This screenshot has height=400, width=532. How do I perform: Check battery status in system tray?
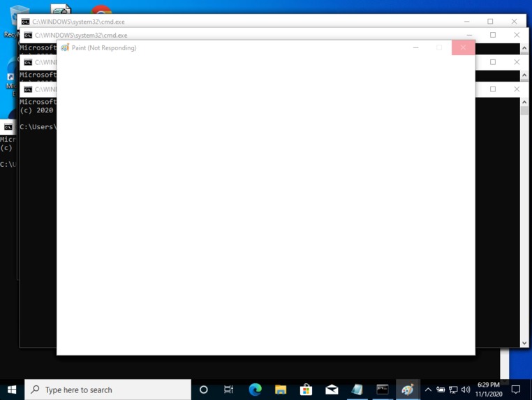(x=441, y=390)
